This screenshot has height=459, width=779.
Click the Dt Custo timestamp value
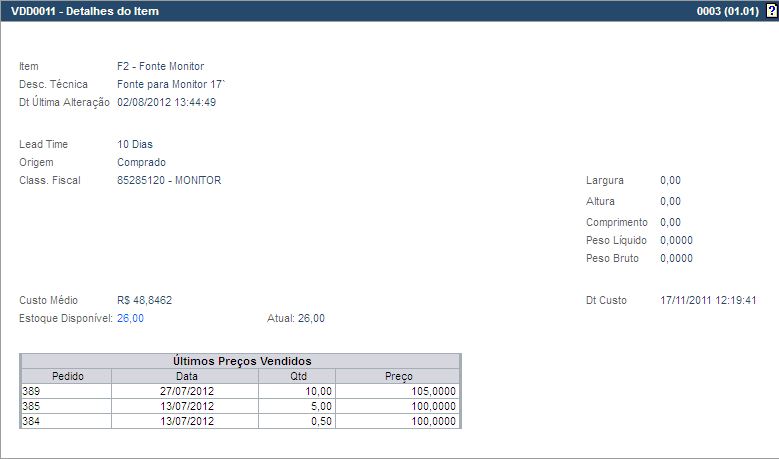coord(708,300)
